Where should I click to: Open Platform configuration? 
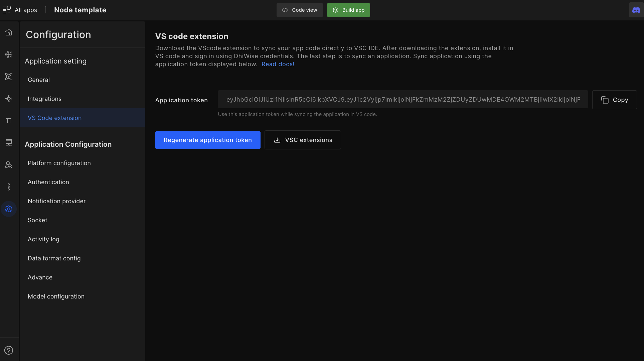coord(83,163)
